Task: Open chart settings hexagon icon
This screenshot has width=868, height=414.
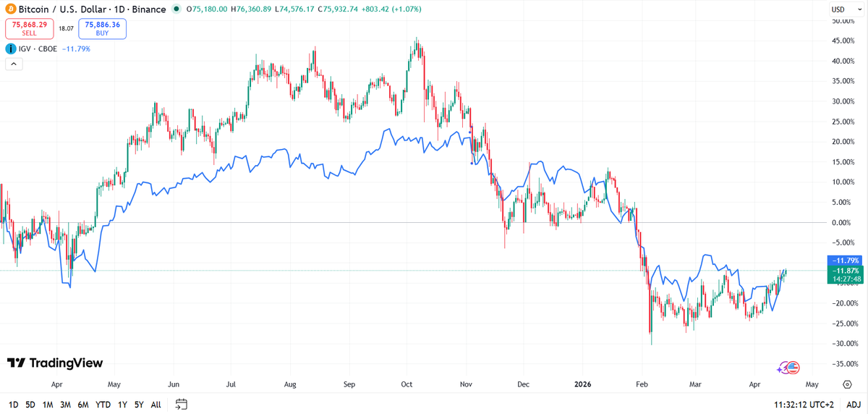Action: [x=847, y=384]
